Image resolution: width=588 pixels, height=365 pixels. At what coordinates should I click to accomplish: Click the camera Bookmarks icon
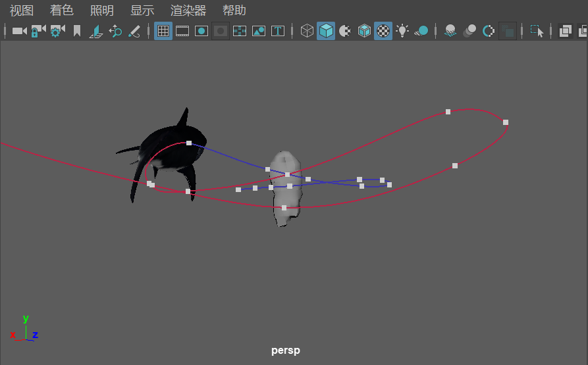[77, 31]
